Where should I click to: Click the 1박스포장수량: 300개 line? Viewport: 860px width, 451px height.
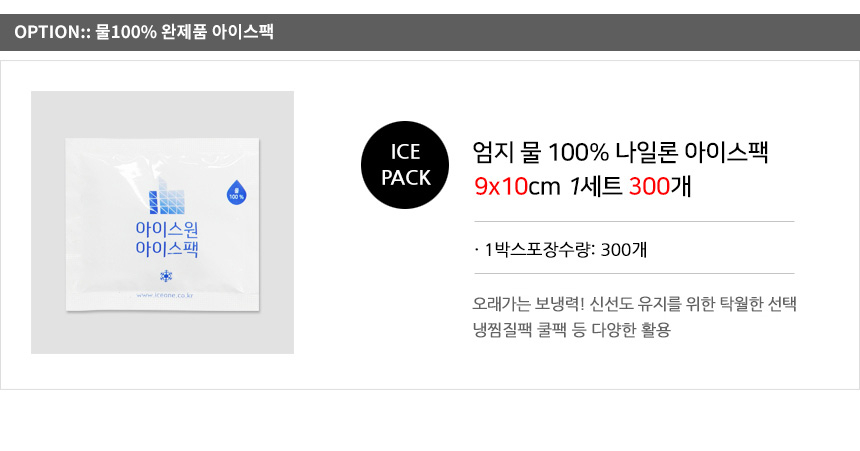(560, 248)
